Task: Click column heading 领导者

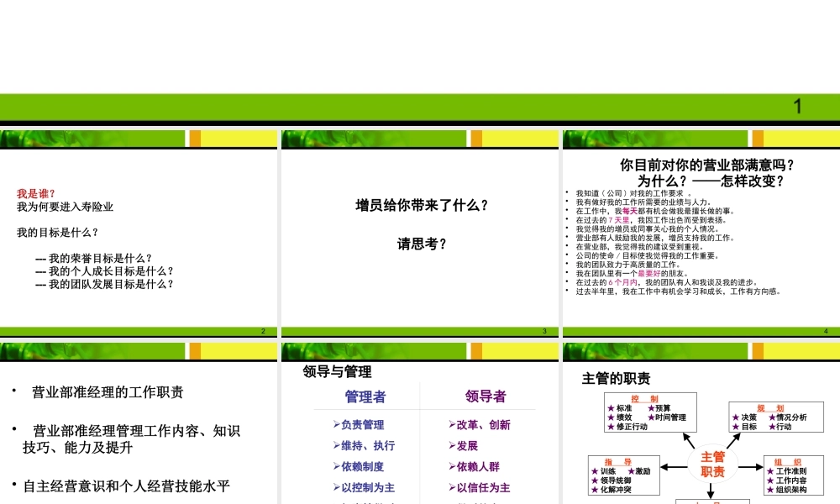Action: pyautogui.click(x=486, y=396)
